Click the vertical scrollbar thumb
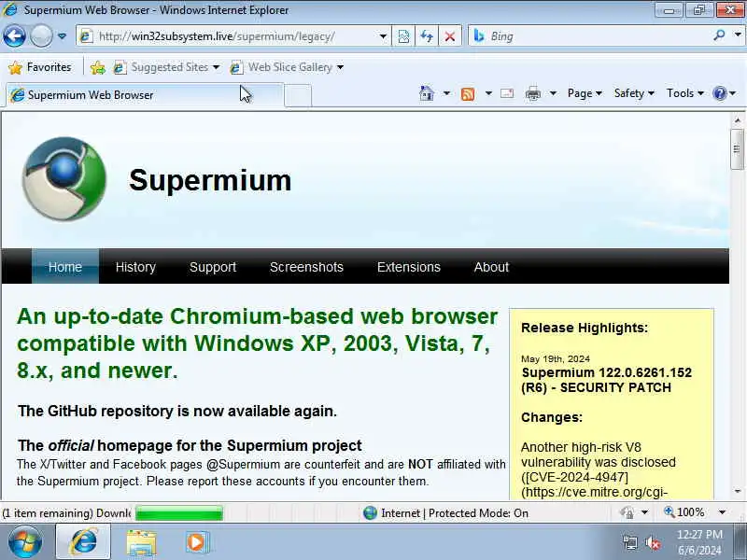 [x=737, y=149]
